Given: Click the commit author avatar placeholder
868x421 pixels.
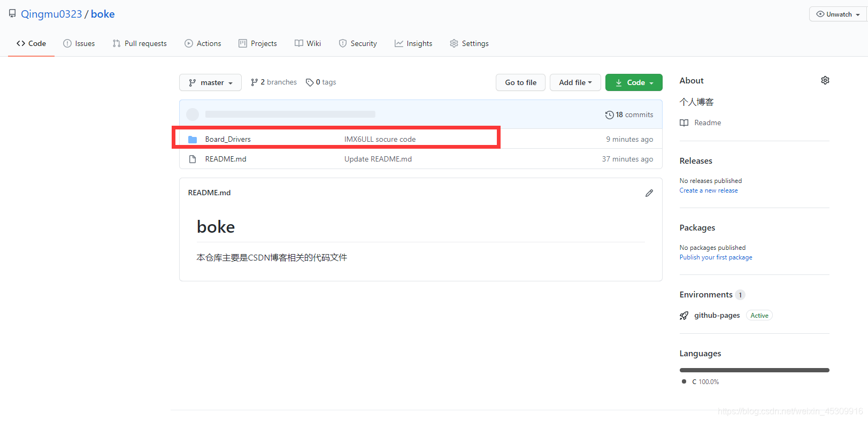Looking at the screenshot, I should [x=193, y=114].
